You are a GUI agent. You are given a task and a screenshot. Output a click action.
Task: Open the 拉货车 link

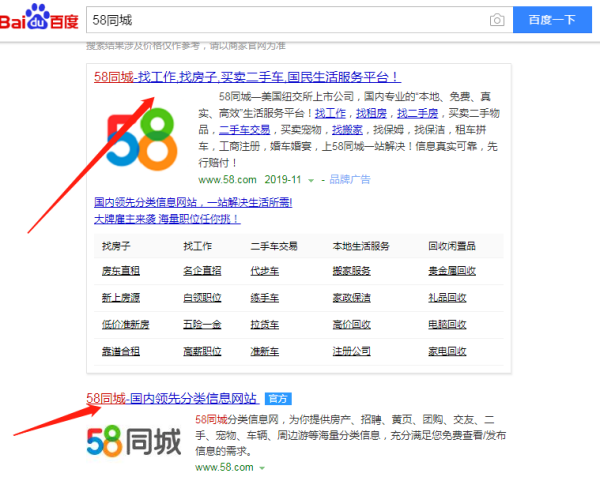[x=264, y=325]
